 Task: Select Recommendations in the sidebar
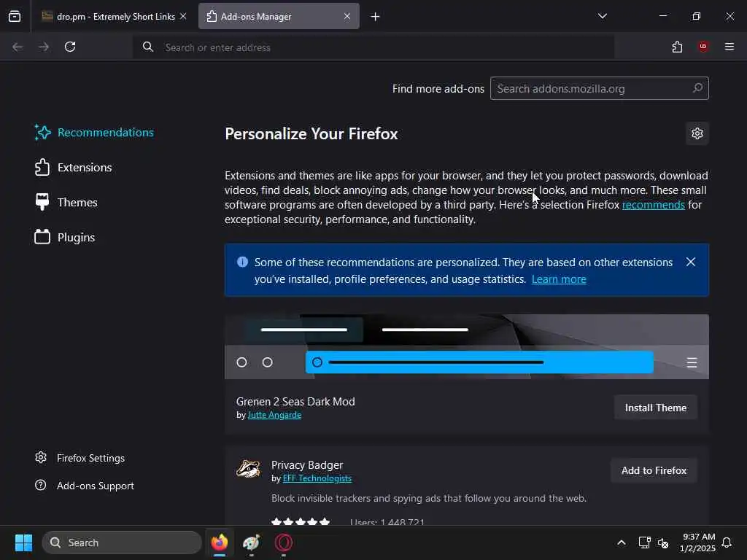(94, 133)
